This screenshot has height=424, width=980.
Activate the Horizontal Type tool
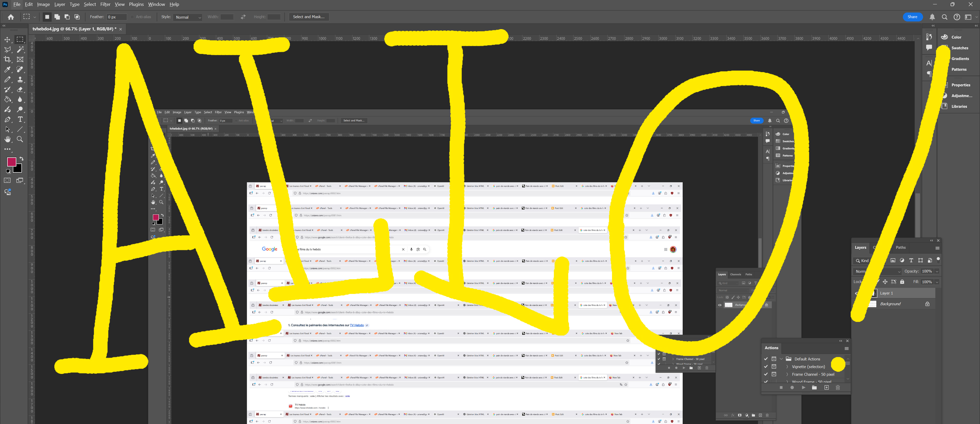point(20,119)
